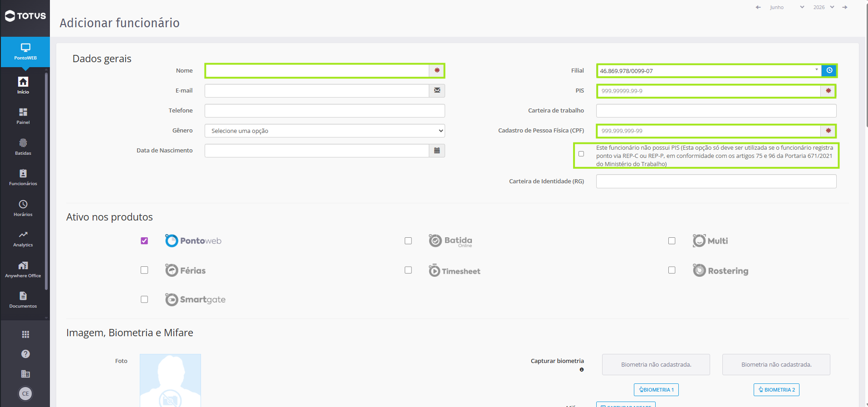Click the BIOMETRIA 2 button
Screen dimensions: 868x407
[x=776, y=390]
